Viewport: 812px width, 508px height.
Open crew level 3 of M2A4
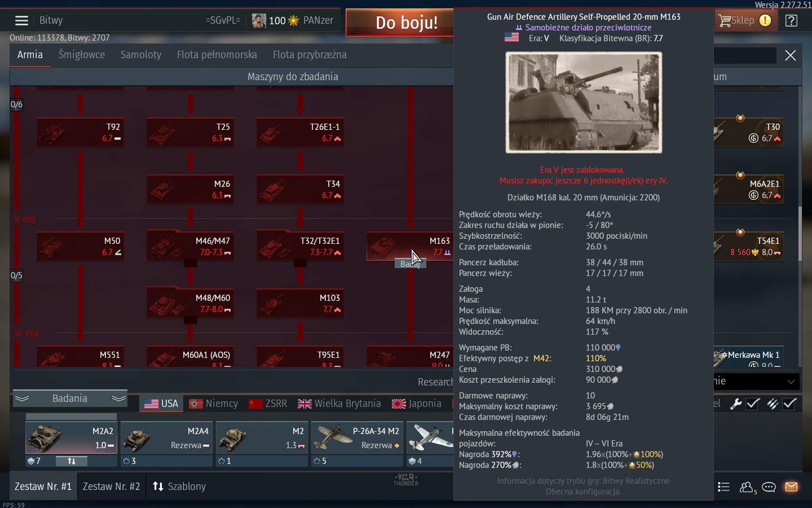(130, 461)
